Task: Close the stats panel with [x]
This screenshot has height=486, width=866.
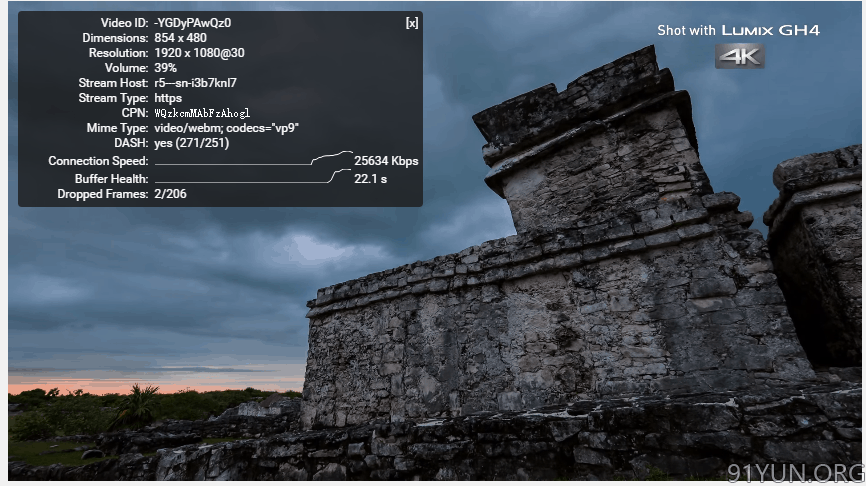Action: tap(412, 23)
